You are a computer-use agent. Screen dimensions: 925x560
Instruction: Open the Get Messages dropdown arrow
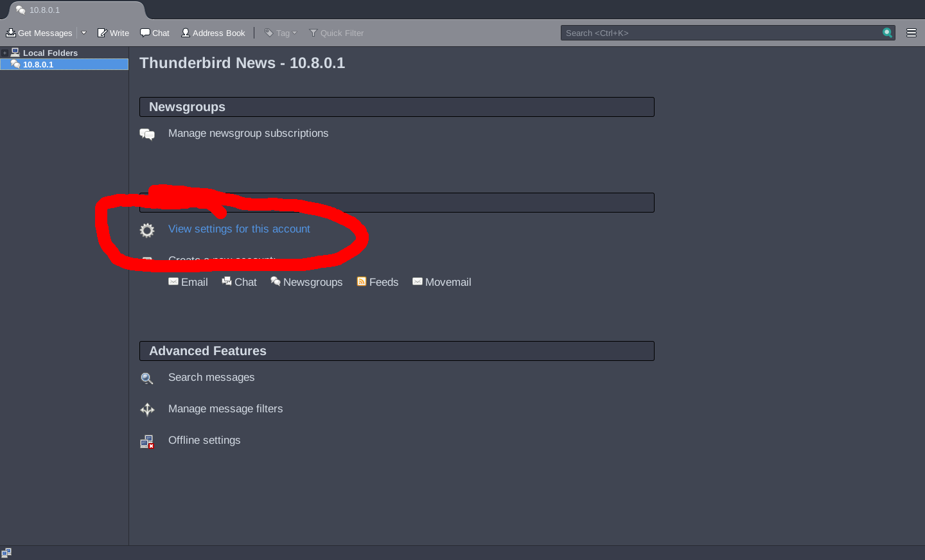(84, 33)
